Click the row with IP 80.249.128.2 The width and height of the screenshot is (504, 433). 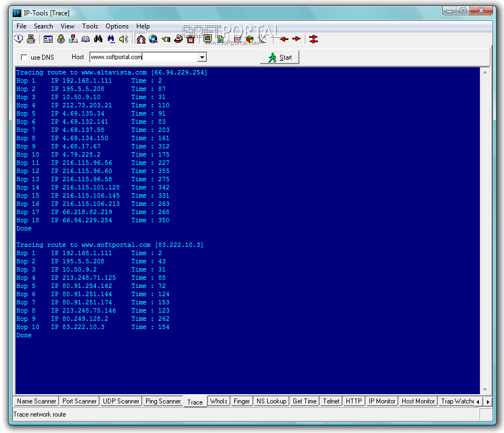93,319
